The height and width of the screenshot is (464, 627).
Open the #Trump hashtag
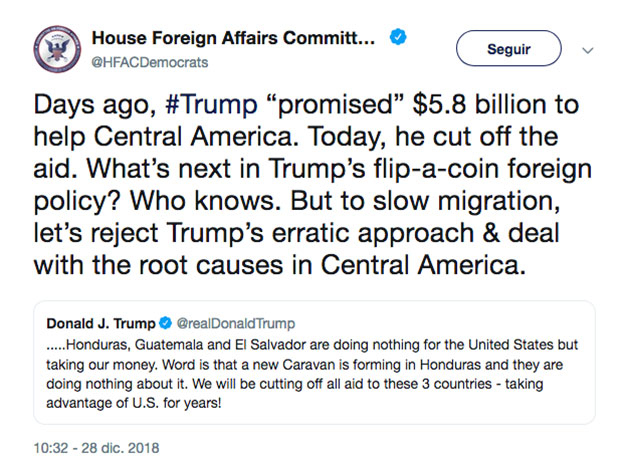pyautogui.click(x=211, y=105)
